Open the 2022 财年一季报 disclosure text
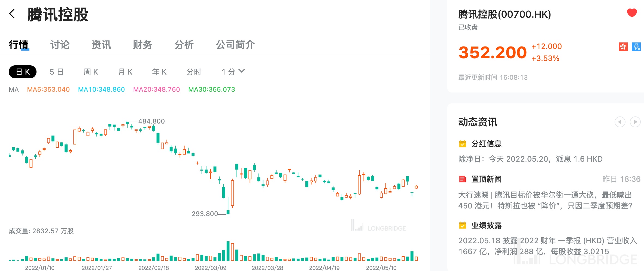 pyautogui.click(x=547, y=246)
